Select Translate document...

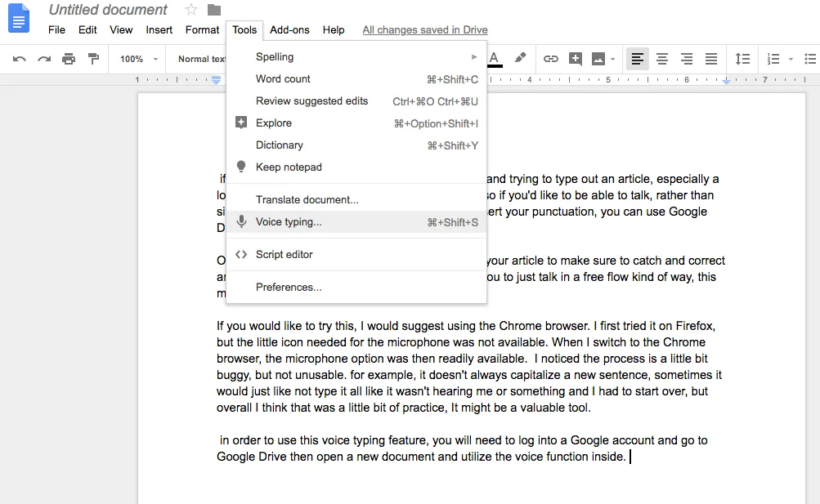tap(356, 199)
